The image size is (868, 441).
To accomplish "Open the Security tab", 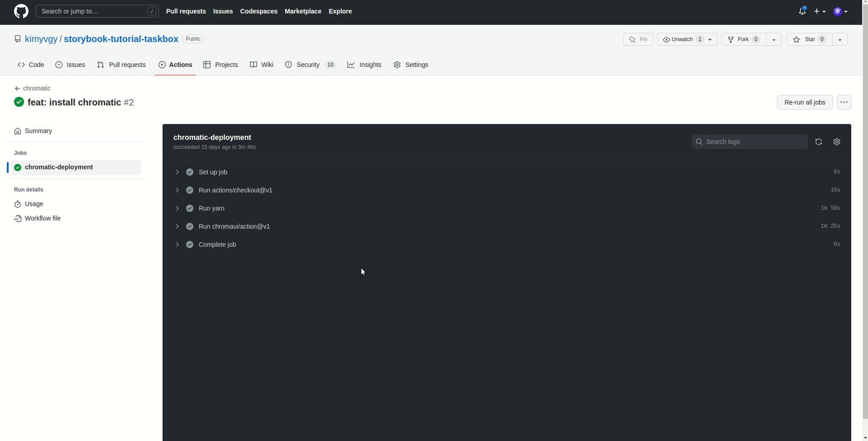I will pyautogui.click(x=310, y=65).
